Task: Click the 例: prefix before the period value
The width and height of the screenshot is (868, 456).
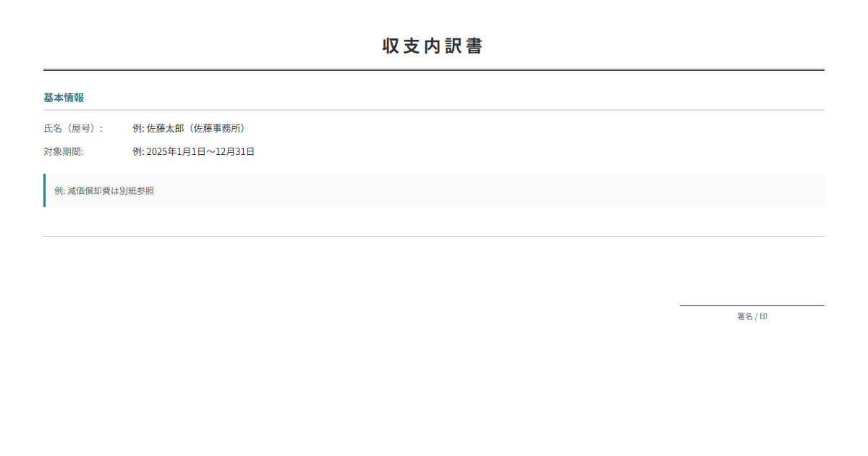Action: [x=138, y=152]
